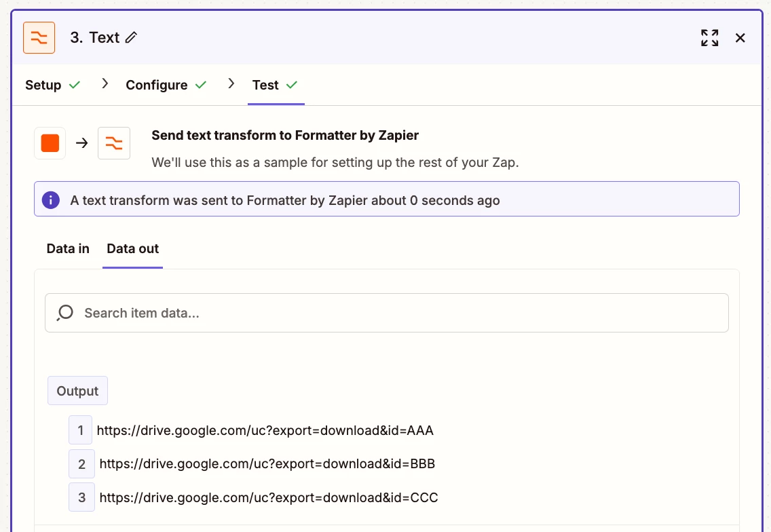
Task: Click the Output label chip
Action: (77, 391)
